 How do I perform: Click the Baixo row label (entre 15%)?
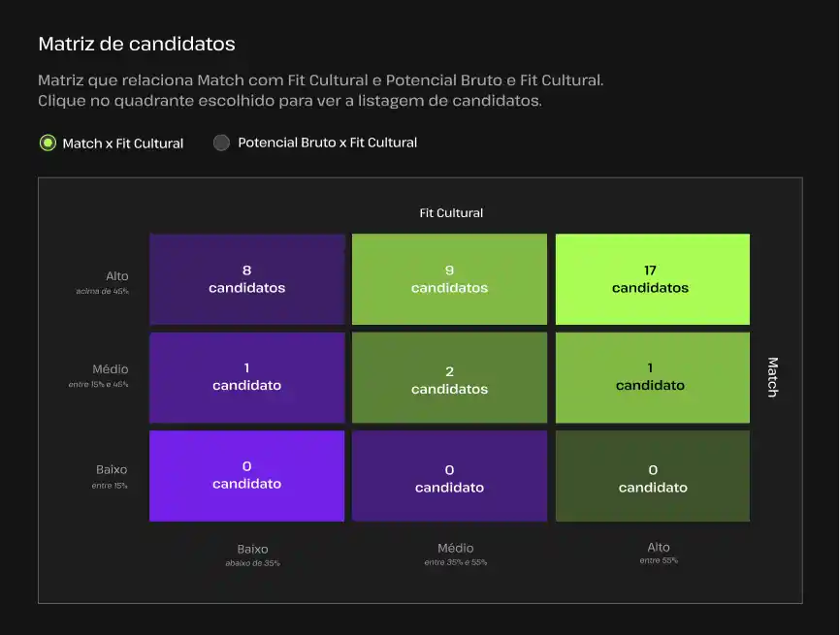(x=112, y=471)
